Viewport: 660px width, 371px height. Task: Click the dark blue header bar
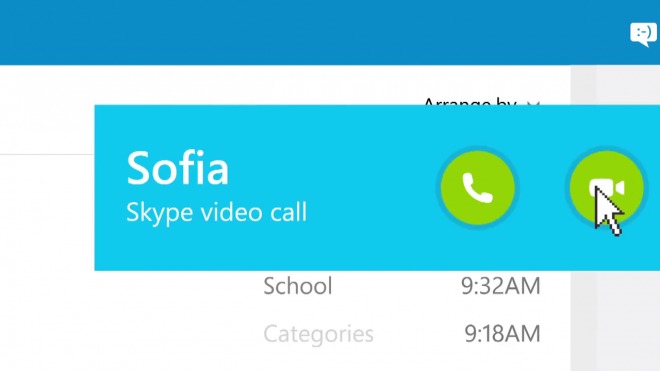pyautogui.click(x=311, y=32)
